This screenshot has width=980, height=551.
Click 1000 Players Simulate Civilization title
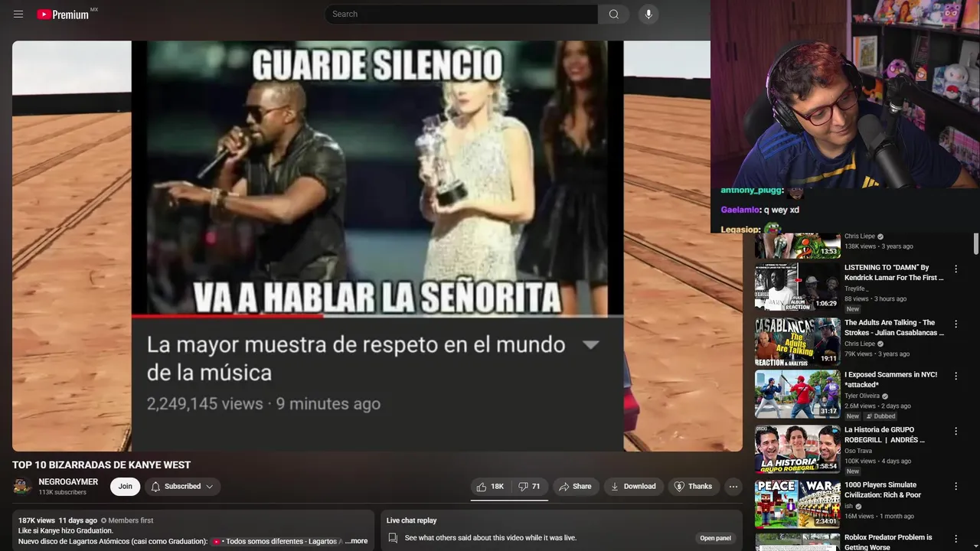coord(883,490)
